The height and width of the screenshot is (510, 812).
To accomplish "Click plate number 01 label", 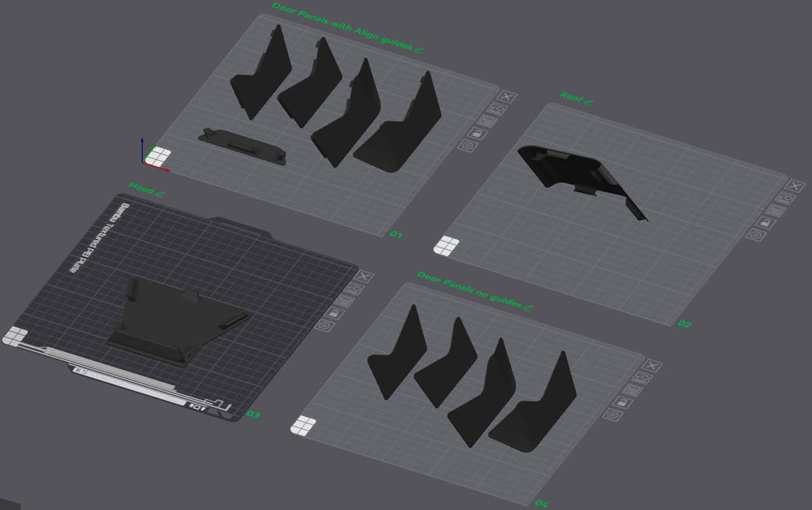I will pos(396,234).
